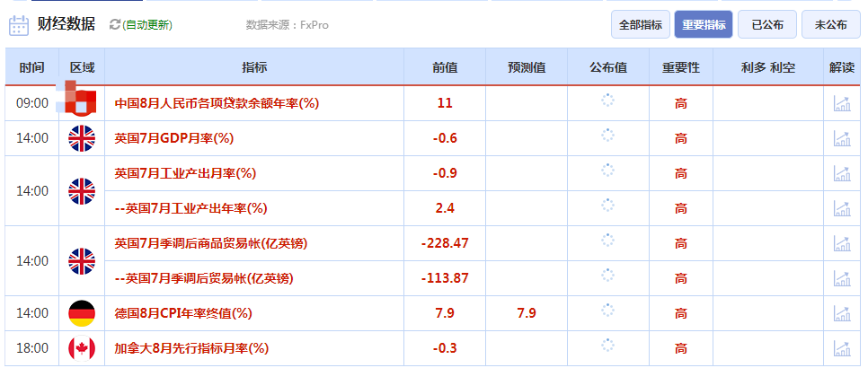Click the Canadian flag icon

click(x=82, y=348)
